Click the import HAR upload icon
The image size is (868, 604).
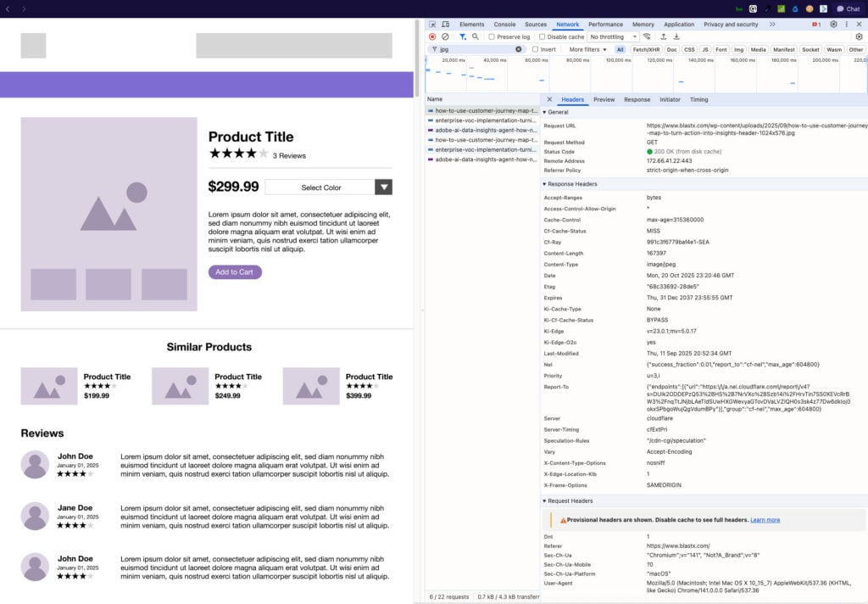(664, 37)
